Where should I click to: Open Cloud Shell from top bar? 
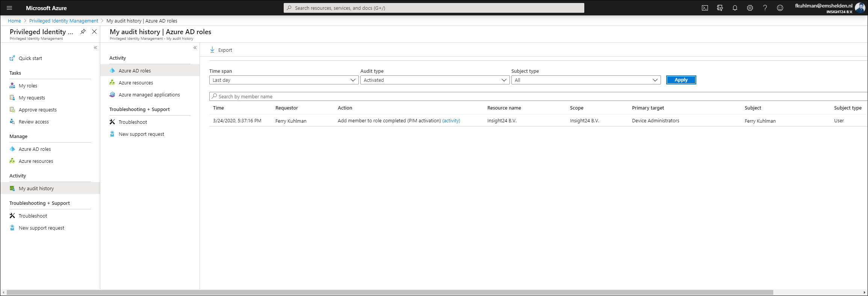(705, 8)
